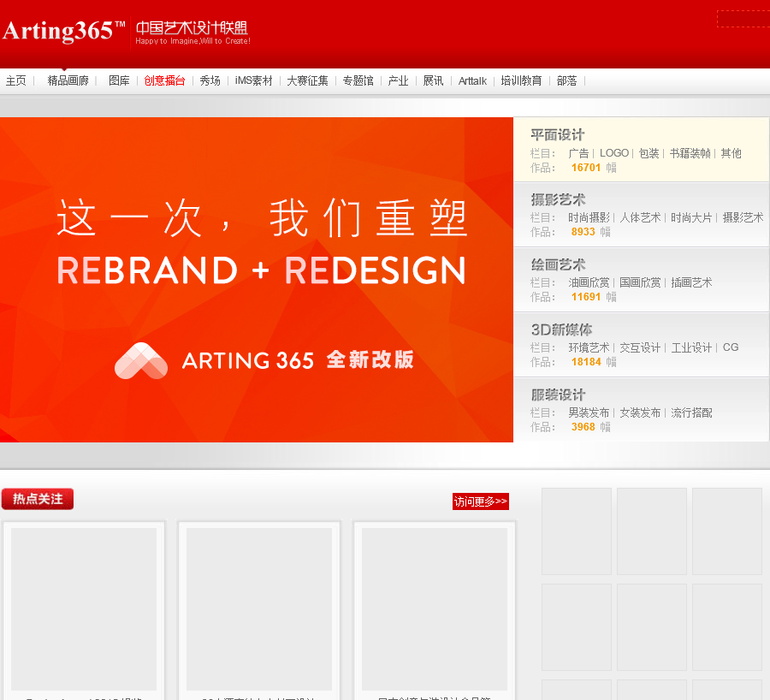Image resolution: width=770 pixels, height=700 pixels.
Task: Select 精品画廊 in the navigation bar
Action: click(x=68, y=81)
